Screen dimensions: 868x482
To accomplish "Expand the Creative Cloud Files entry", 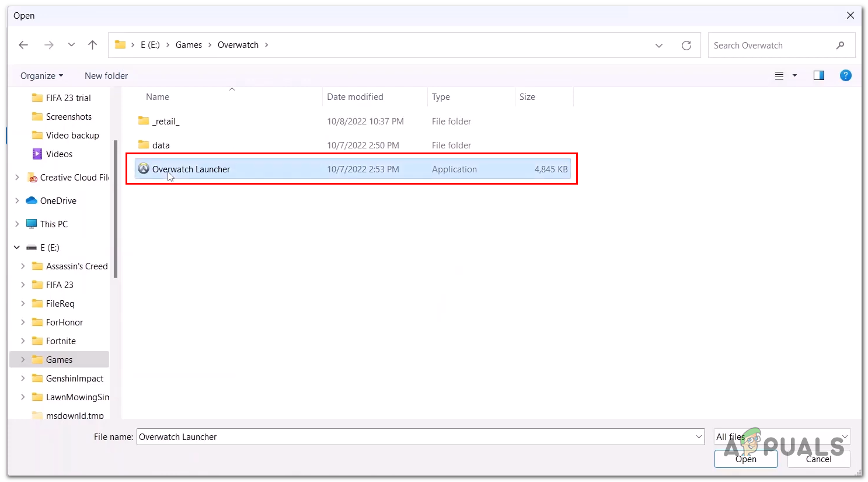I will coord(17,177).
